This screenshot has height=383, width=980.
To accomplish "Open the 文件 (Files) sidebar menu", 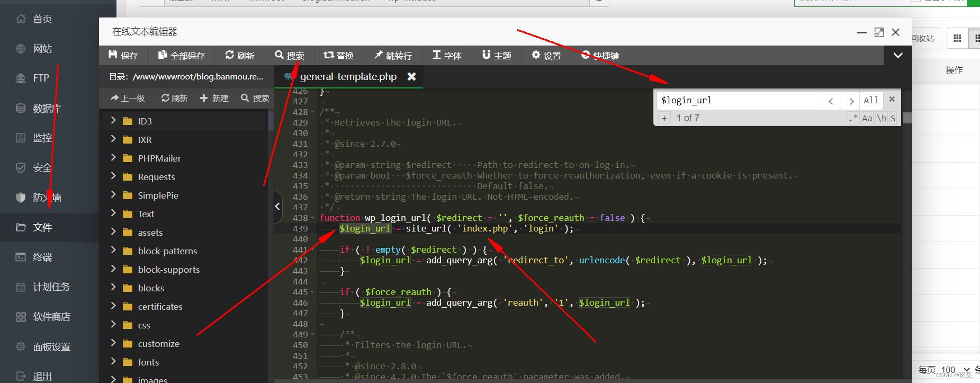I will 49,227.
